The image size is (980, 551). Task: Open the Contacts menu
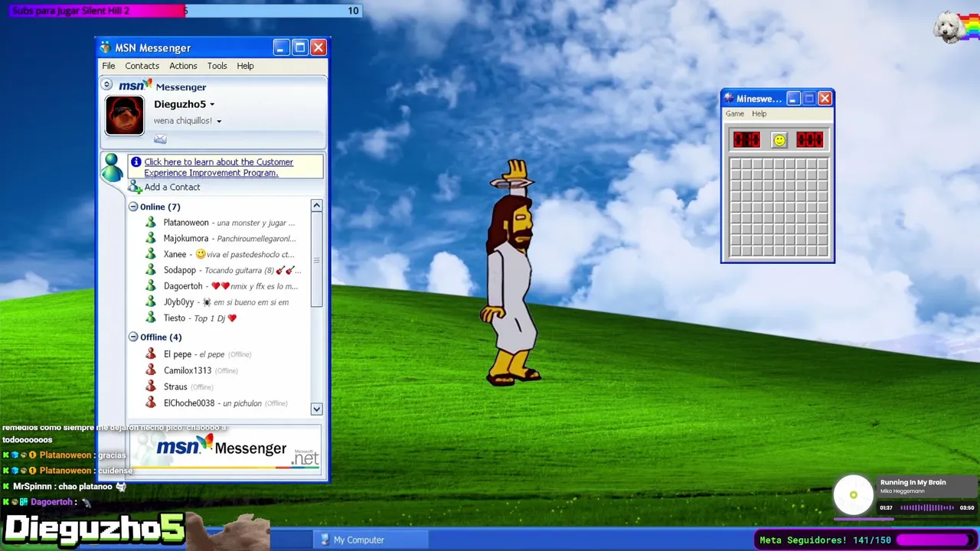pyautogui.click(x=142, y=66)
